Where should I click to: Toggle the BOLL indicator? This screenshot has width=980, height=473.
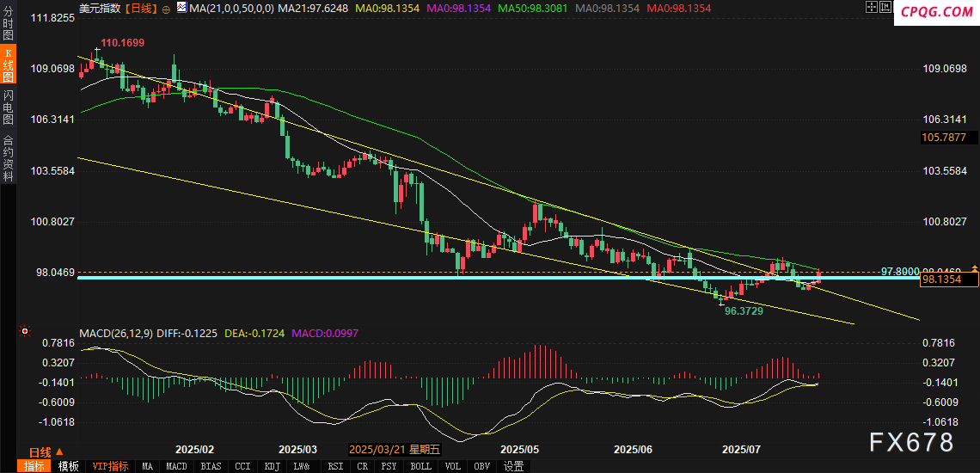click(x=421, y=466)
